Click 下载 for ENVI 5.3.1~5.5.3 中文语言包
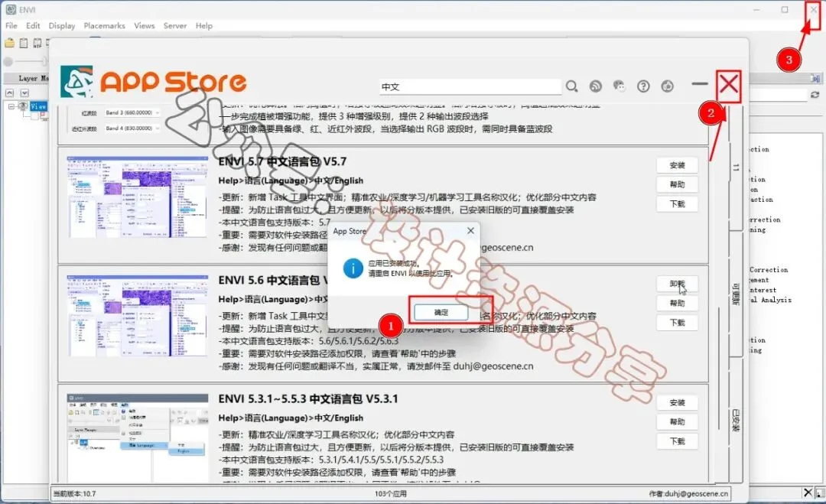Viewport: 826px width, 504px height. coord(677,441)
